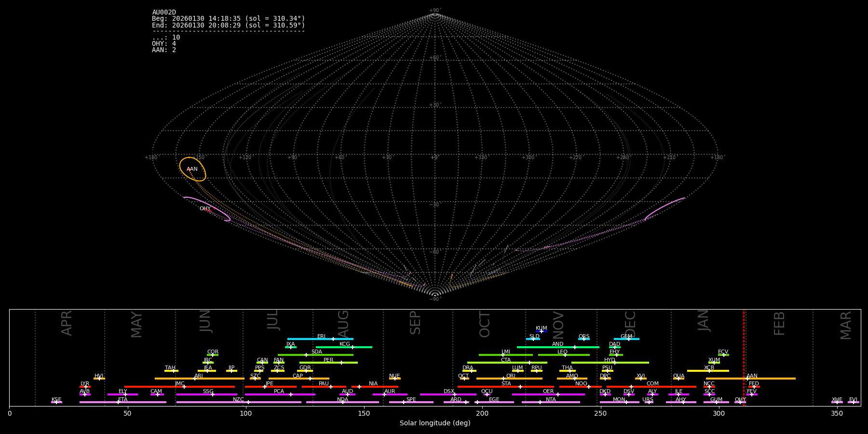Viewport: 868px width, 434px height.
Task: Click the GEM shower label in timeline
Action: (626, 337)
